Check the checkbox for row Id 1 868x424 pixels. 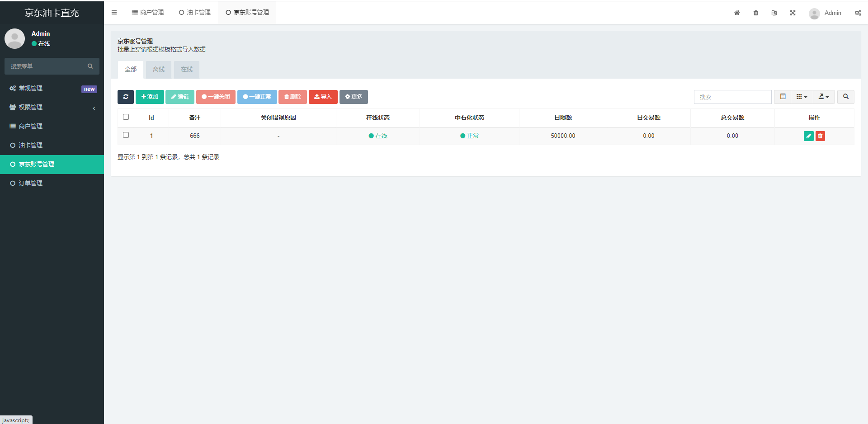126,135
